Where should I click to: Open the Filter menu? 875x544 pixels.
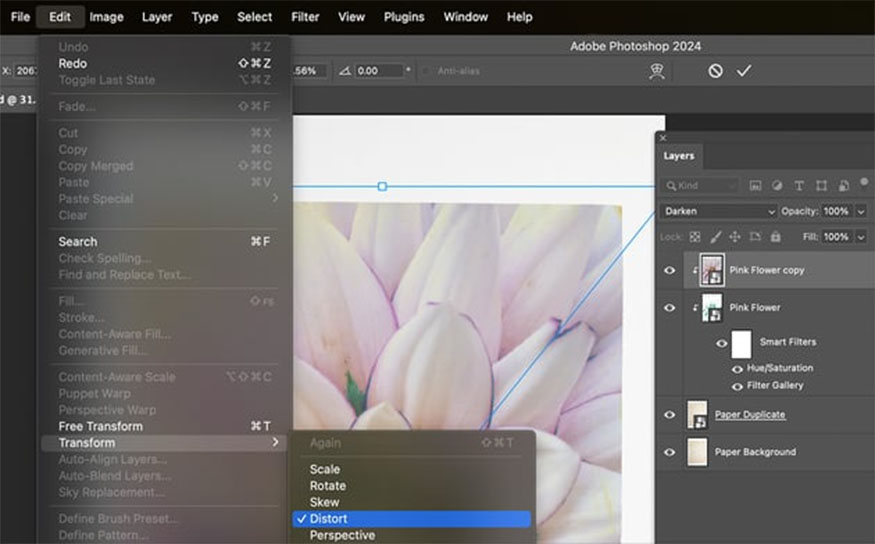point(305,17)
